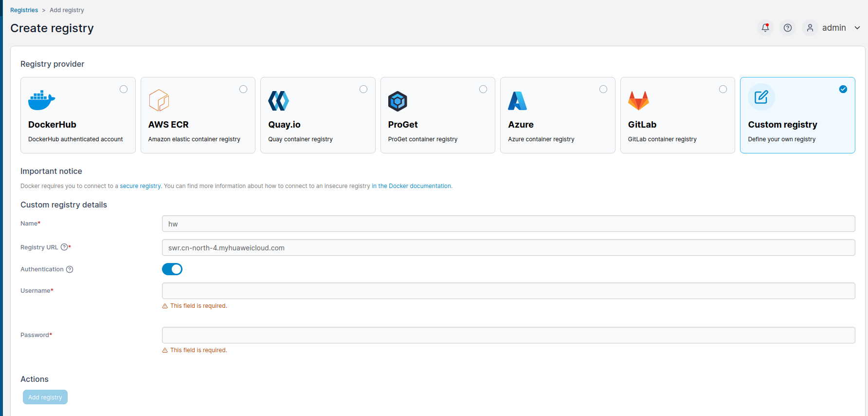
Task: Select the GitLab radio button
Action: [x=723, y=89]
